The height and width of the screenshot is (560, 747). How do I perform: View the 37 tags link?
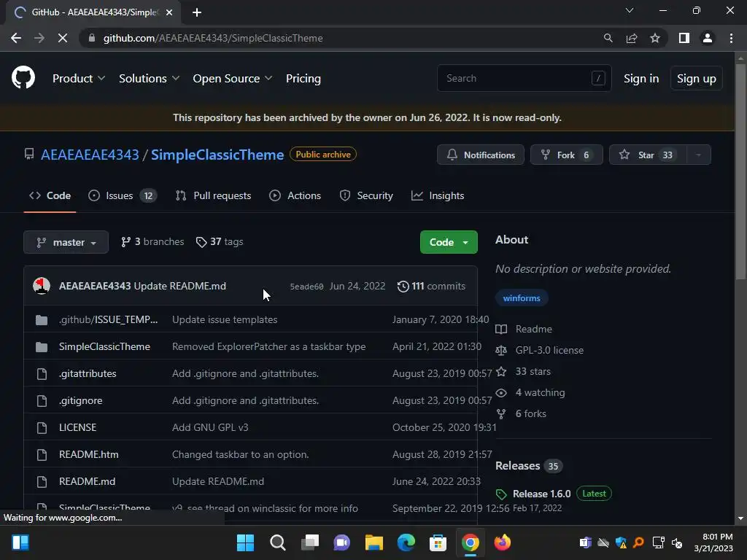[220, 242]
